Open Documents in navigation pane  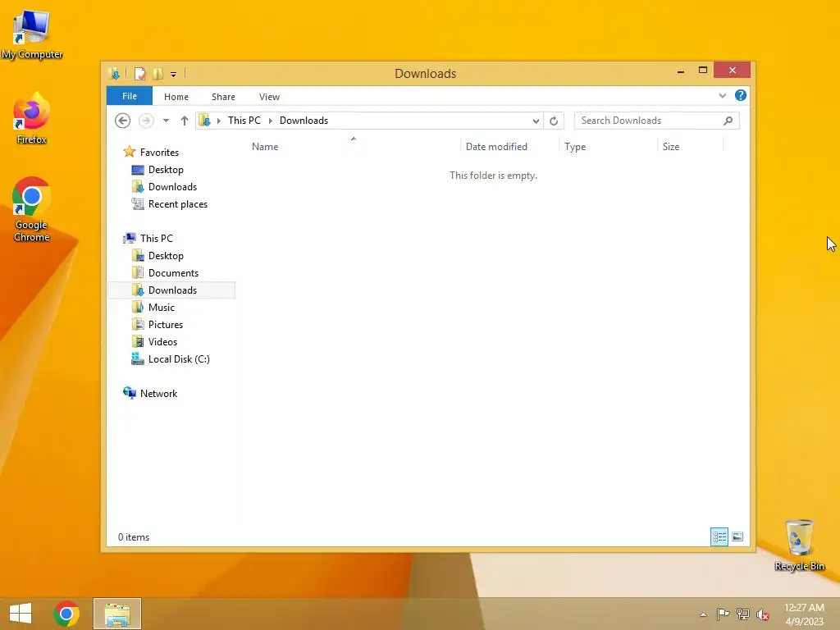173,273
